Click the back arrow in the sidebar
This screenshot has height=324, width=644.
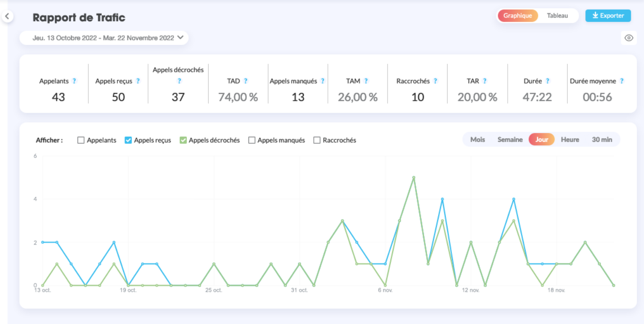pos(7,17)
